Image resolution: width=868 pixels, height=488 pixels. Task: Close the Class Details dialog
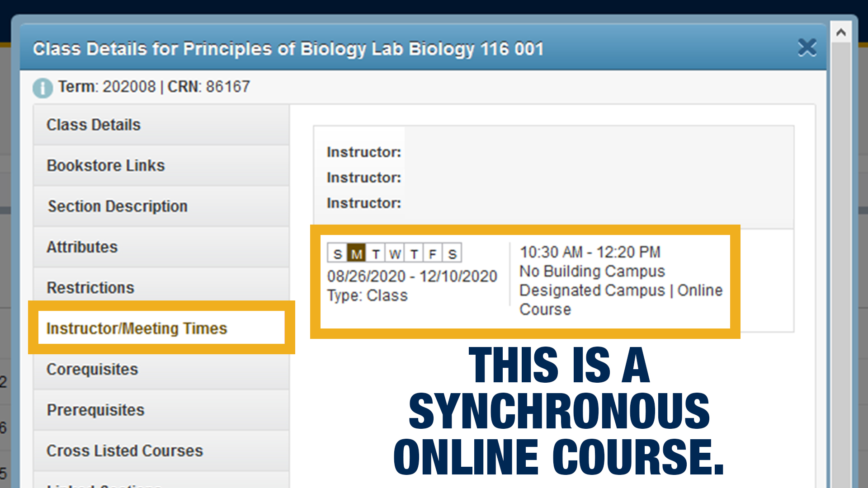[807, 47]
